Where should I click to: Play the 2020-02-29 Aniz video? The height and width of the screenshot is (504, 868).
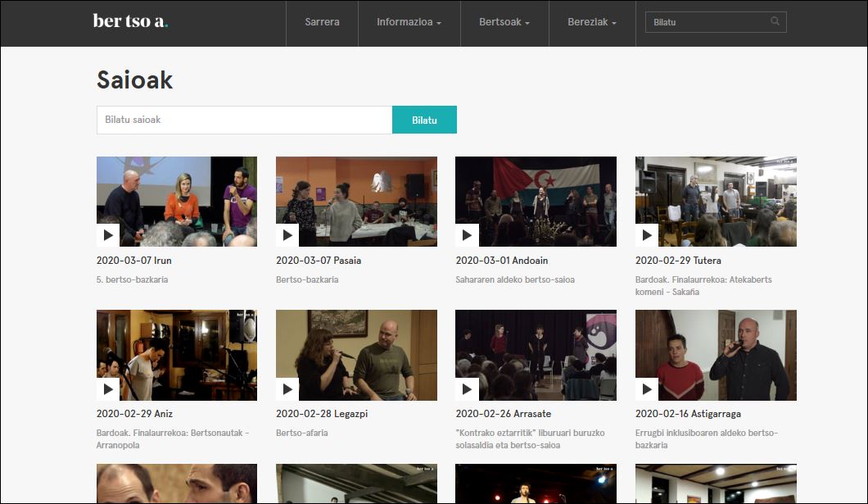point(108,388)
